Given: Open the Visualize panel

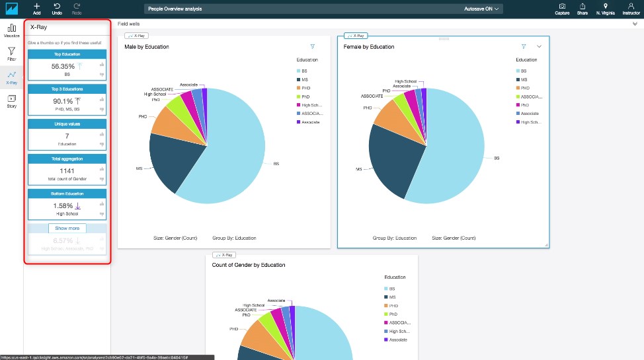Looking at the screenshot, I should 11,30.
